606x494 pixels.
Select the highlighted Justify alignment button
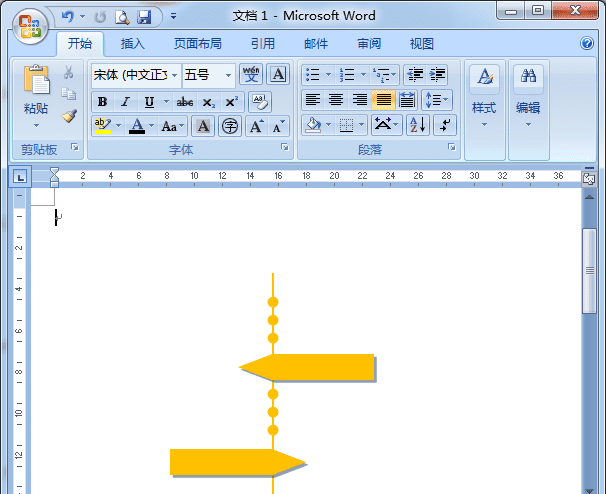(x=383, y=100)
